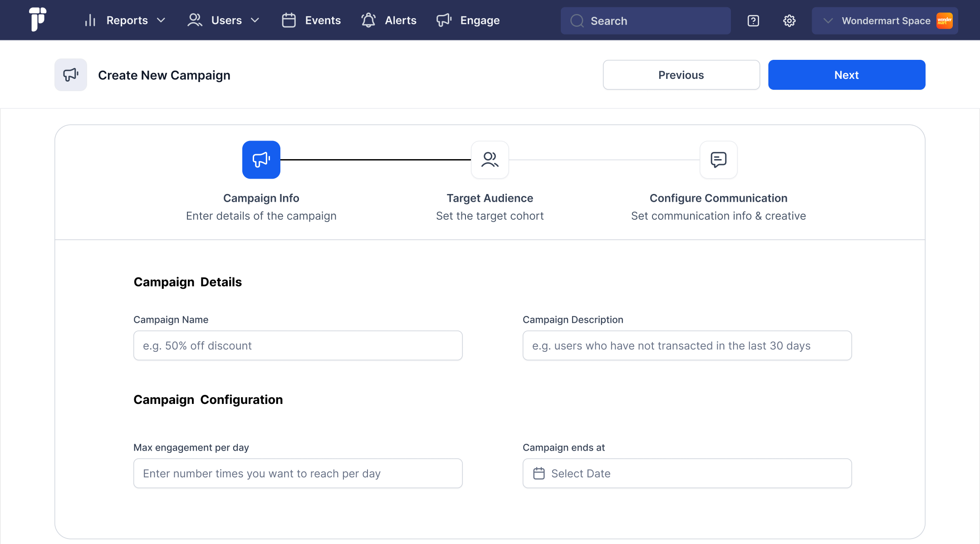Open the Alerts section
Screen dimensions: 980x544
point(389,20)
